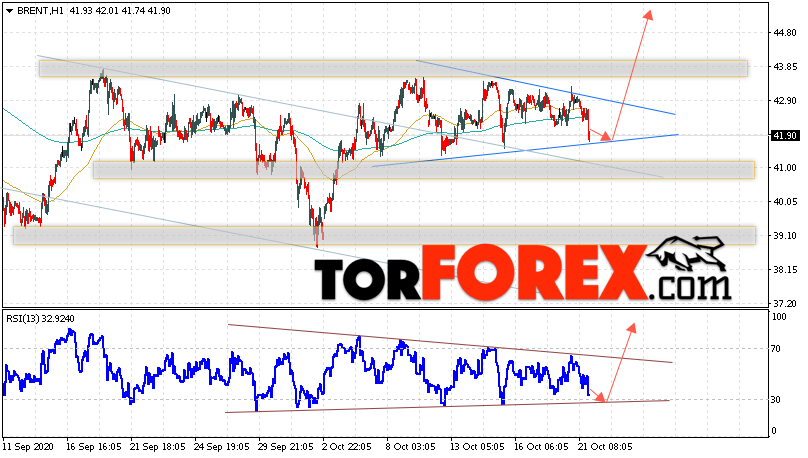Select the middle gray support zone near 41.00
Viewport: 808px width, 458px height.
(x=424, y=170)
